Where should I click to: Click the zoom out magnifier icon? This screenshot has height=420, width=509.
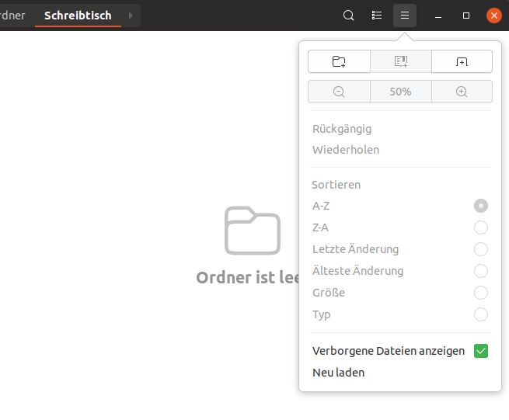(x=339, y=92)
